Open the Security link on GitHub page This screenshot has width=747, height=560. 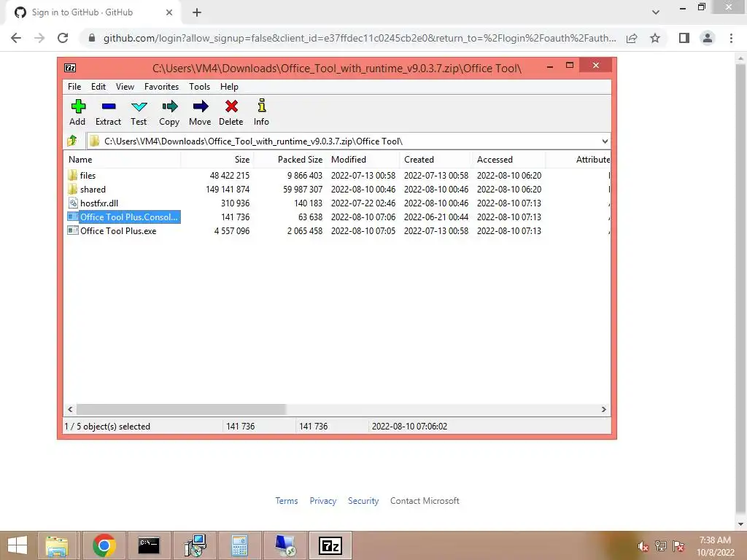pos(363,500)
